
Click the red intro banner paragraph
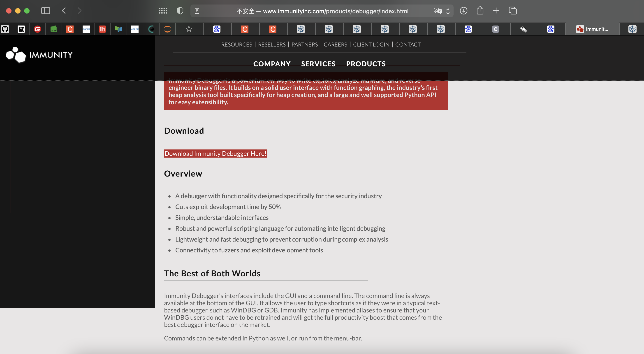(306, 91)
